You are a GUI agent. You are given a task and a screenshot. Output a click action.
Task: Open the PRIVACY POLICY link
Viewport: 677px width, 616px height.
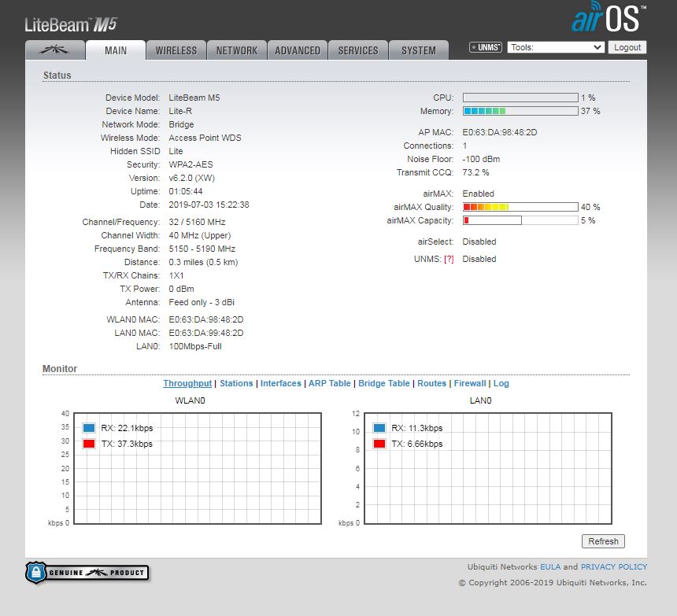613,566
